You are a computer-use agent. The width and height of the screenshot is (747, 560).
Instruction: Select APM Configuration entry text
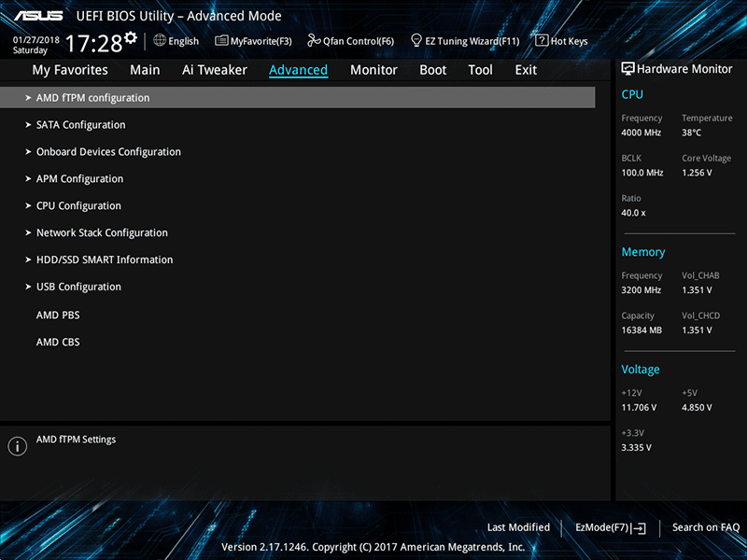click(80, 179)
